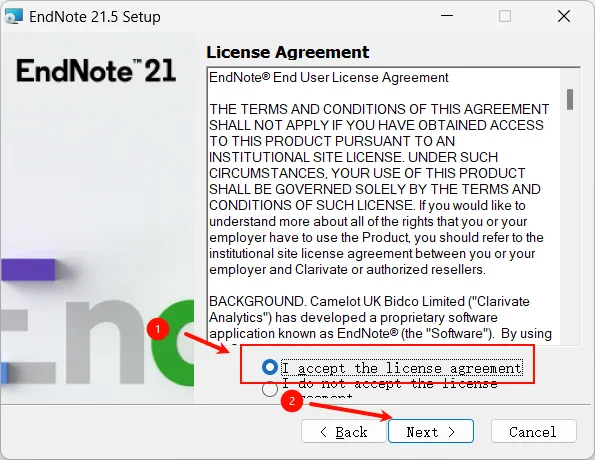Click inside the license agreement text box
The width and height of the screenshot is (595, 460).
(x=383, y=206)
